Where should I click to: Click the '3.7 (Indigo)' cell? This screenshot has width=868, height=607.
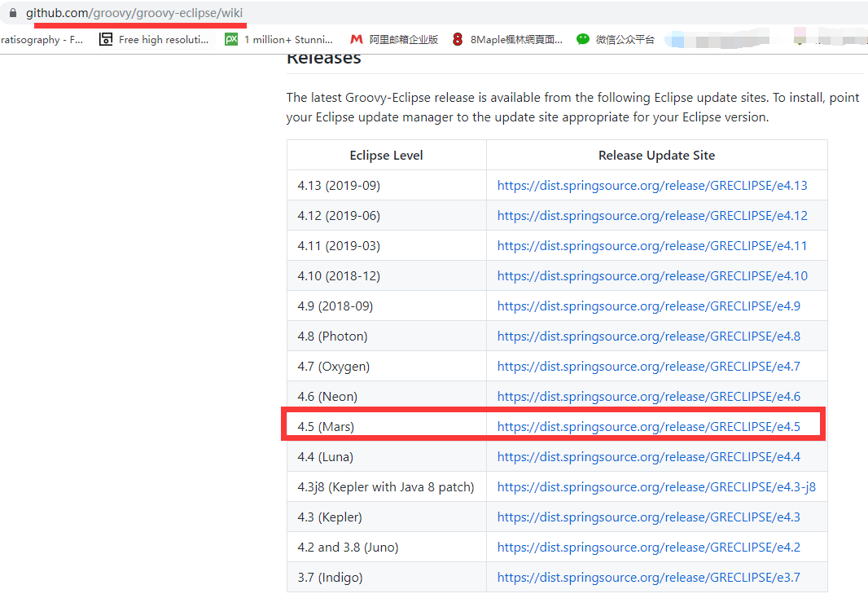coord(387,577)
